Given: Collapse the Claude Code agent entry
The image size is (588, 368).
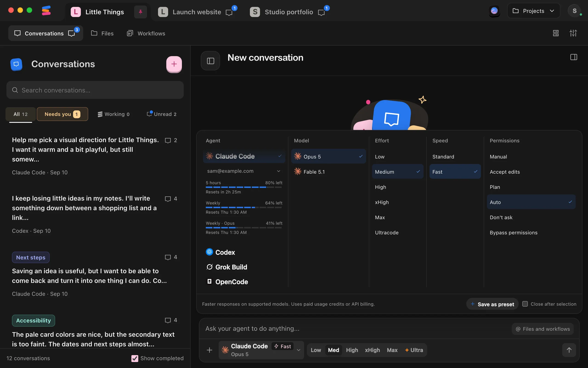Looking at the screenshot, I should point(244,156).
